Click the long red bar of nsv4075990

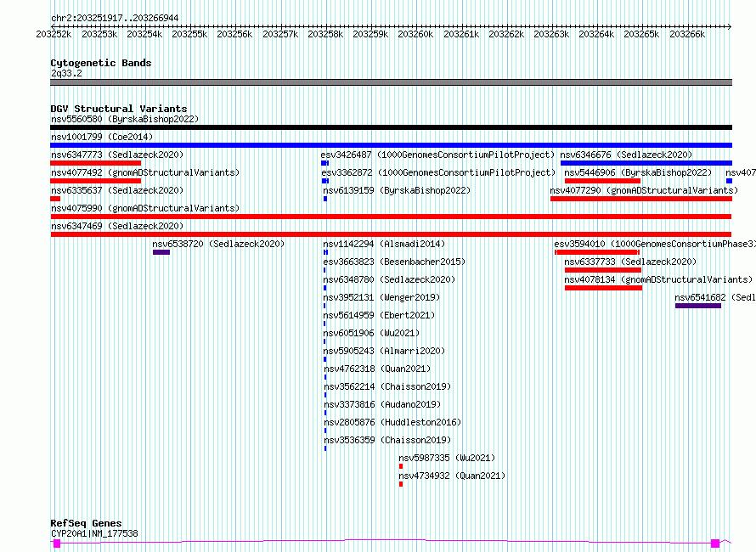[391, 217]
